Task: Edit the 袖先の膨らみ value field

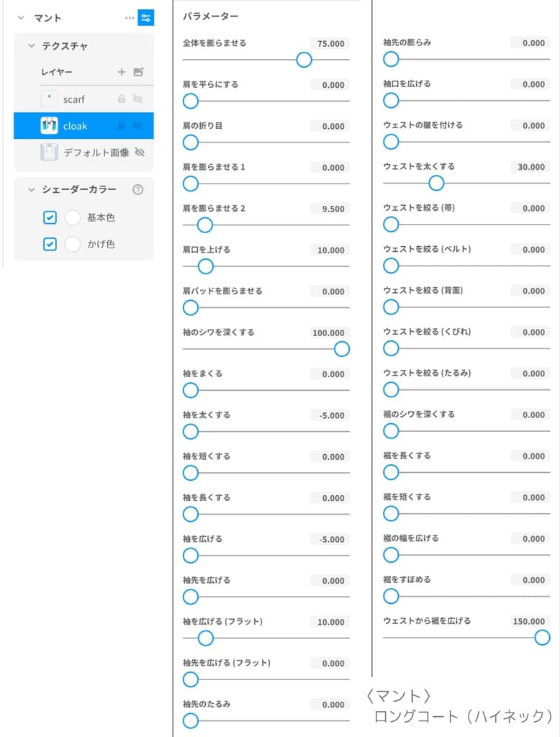Action: (530, 43)
